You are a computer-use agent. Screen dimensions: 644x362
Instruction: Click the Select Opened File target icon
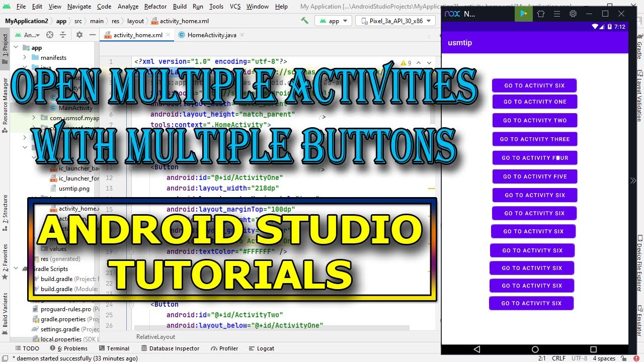50,35
